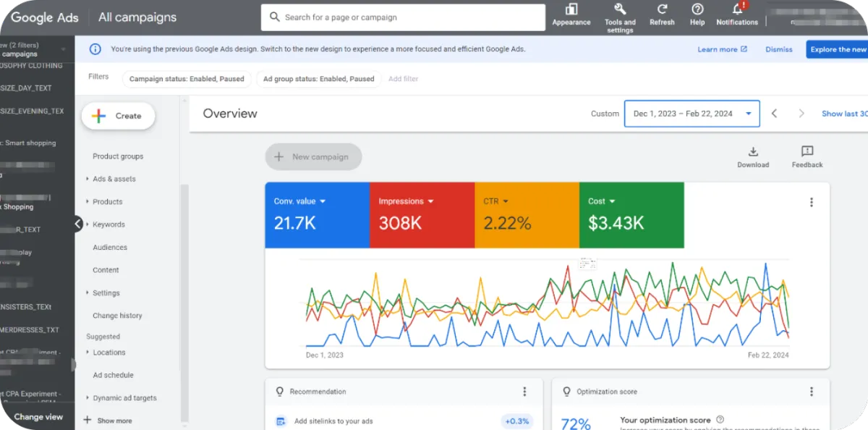Open the date range dropdown
The height and width of the screenshot is (430, 868).
692,114
